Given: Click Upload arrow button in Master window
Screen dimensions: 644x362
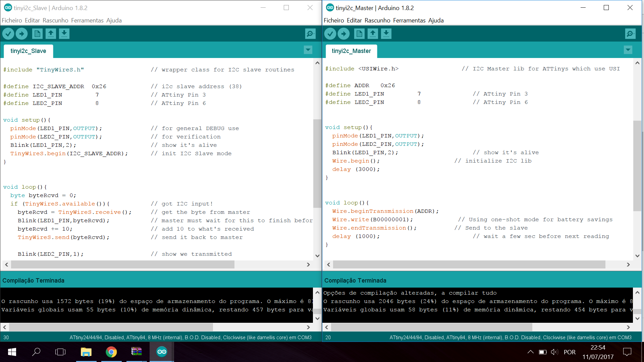Looking at the screenshot, I should pos(344,34).
